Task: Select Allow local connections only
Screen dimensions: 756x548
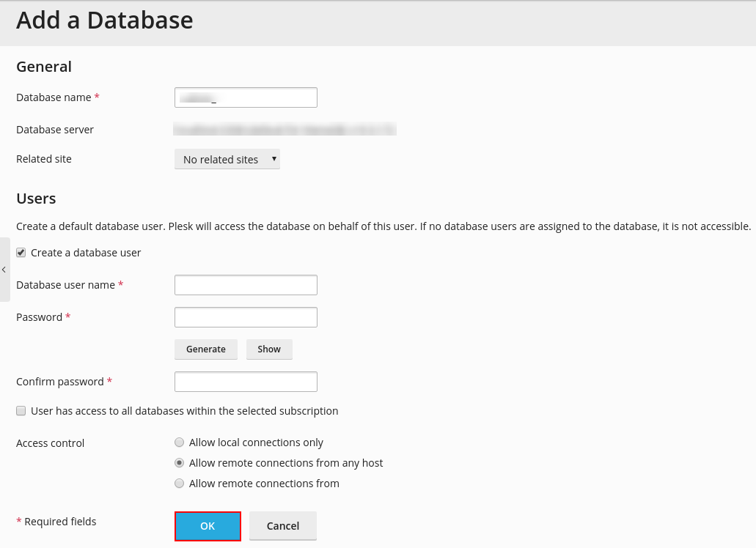Action: point(180,443)
